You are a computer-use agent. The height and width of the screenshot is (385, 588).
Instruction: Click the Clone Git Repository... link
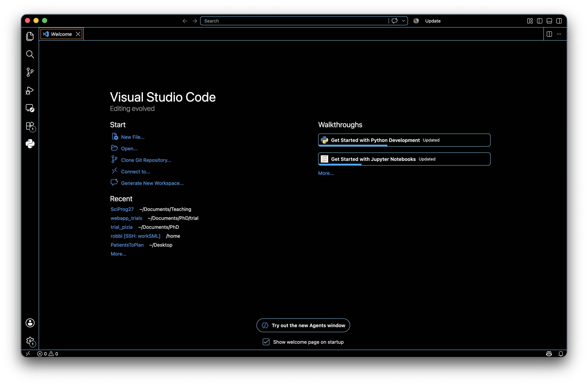146,160
